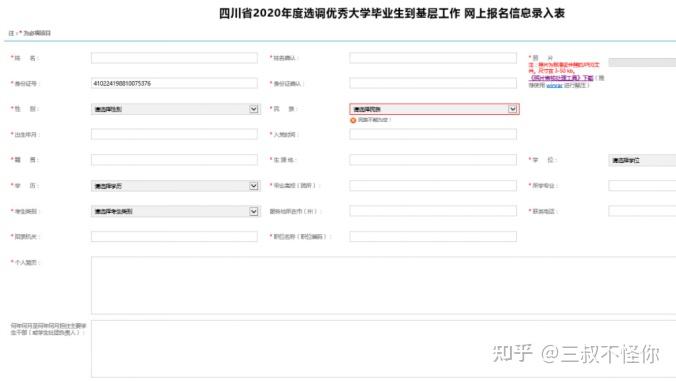Click the 姓名确认 name confirmation field
Screen dimensions: 676x381
pyautogui.click(x=433, y=58)
